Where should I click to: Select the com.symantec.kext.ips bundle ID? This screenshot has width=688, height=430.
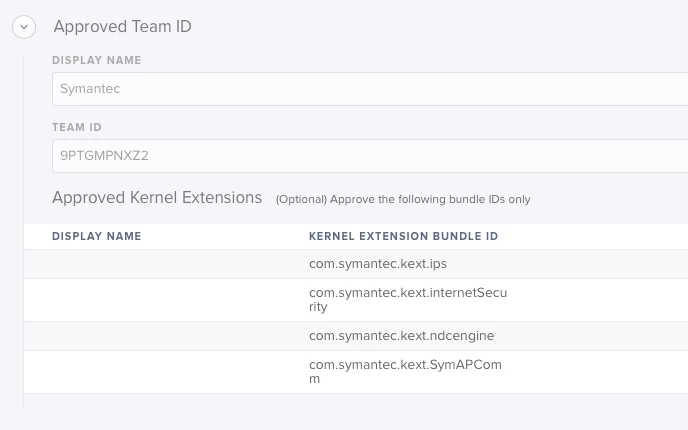point(378,264)
